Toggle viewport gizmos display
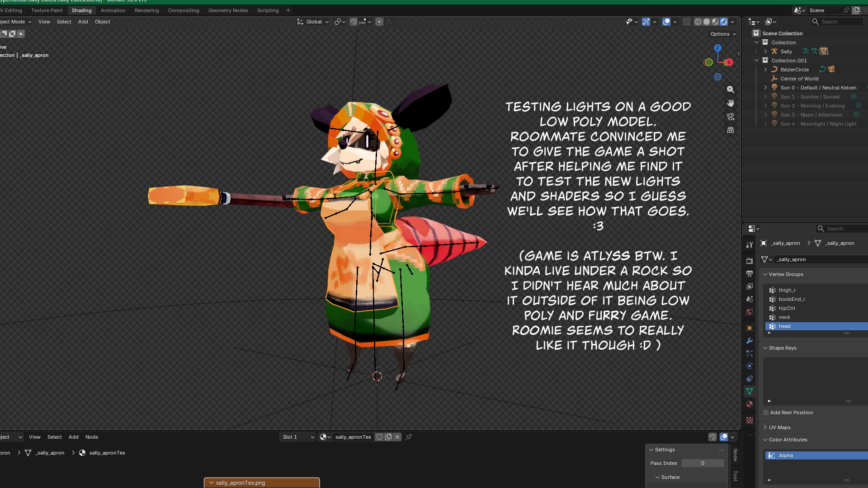868x488 pixels. pyautogui.click(x=646, y=22)
